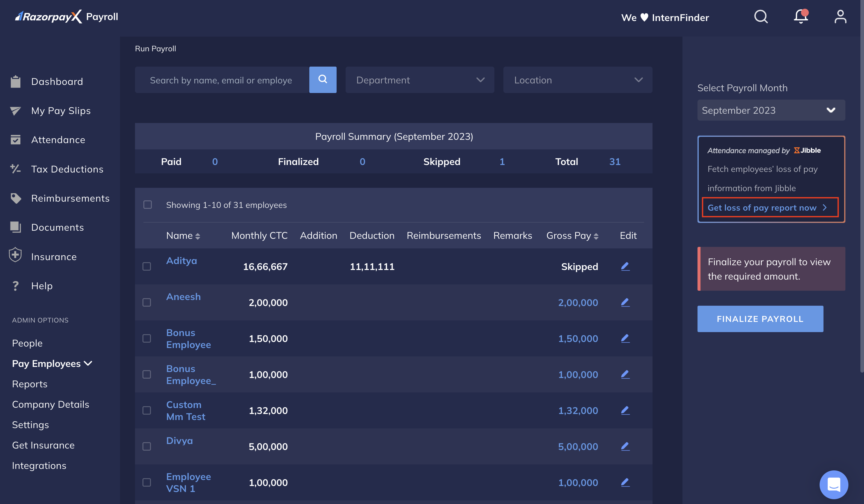Click the Insurance shield icon

15,255
